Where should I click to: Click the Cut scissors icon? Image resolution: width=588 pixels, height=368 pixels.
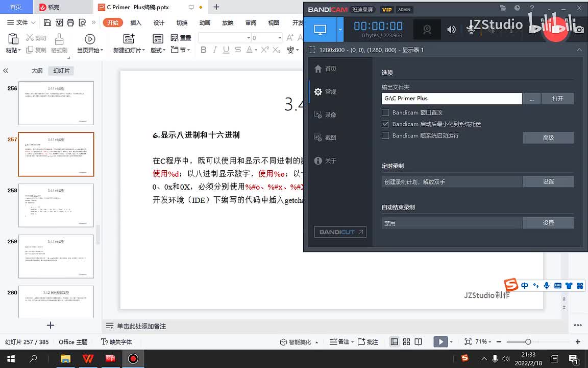pyautogui.click(x=30, y=37)
